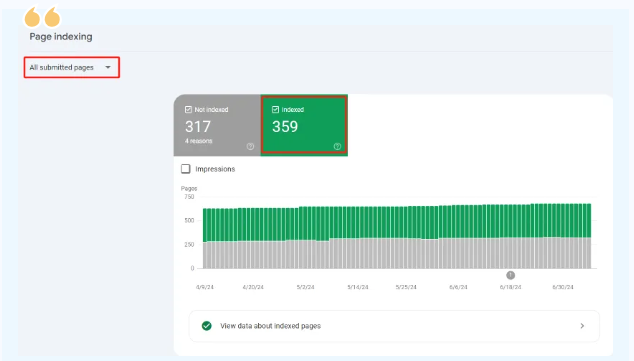Image resolution: width=634 pixels, height=361 pixels.
Task: Click the Page indexing heading
Action: pos(61,36)
